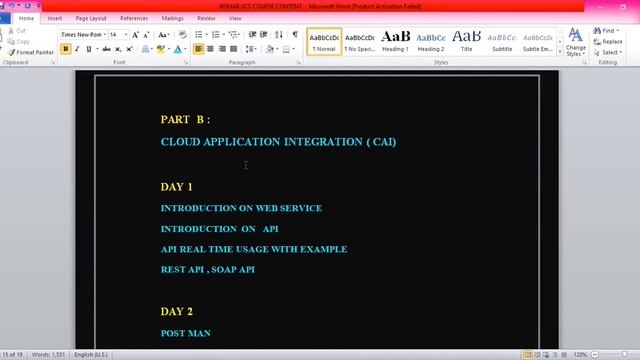Click Format Painter
This screenshot has width=640, height=360.
coord(31,53)
